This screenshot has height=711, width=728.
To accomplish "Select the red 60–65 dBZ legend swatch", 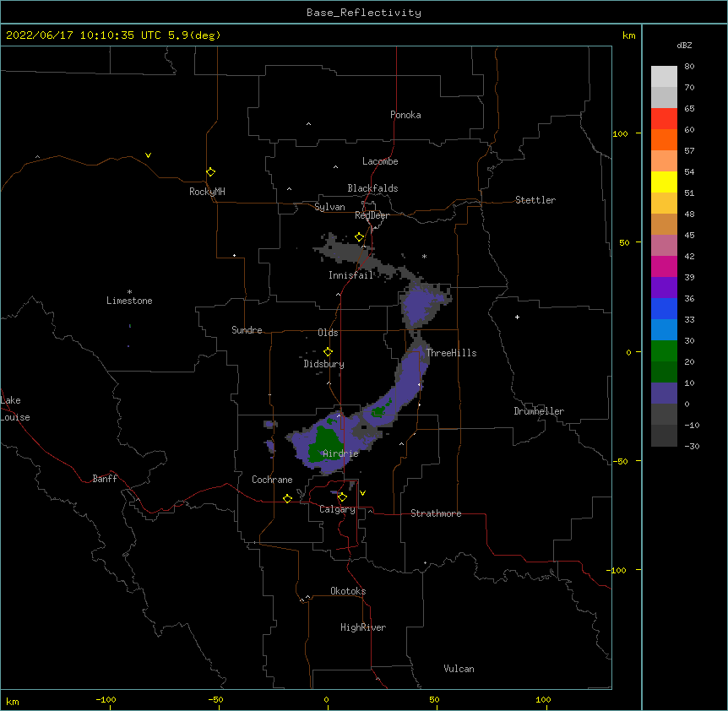I will [664, 118].
